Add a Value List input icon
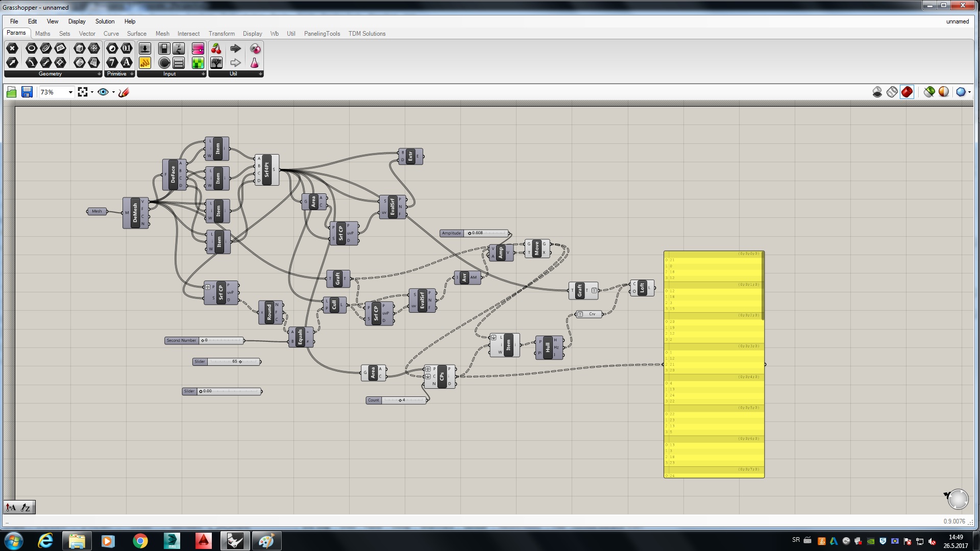The width and height of the screenshot is (980, 551). [x=179, y=63]
